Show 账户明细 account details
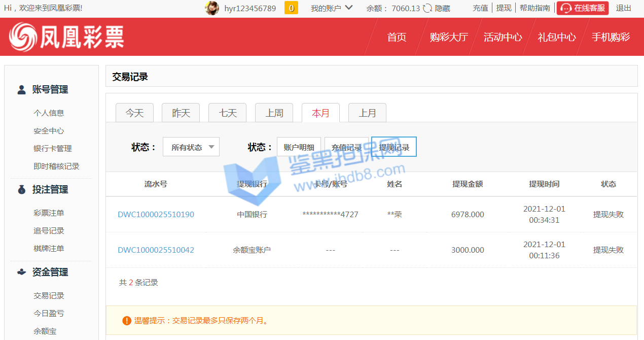 pos(299,147)
